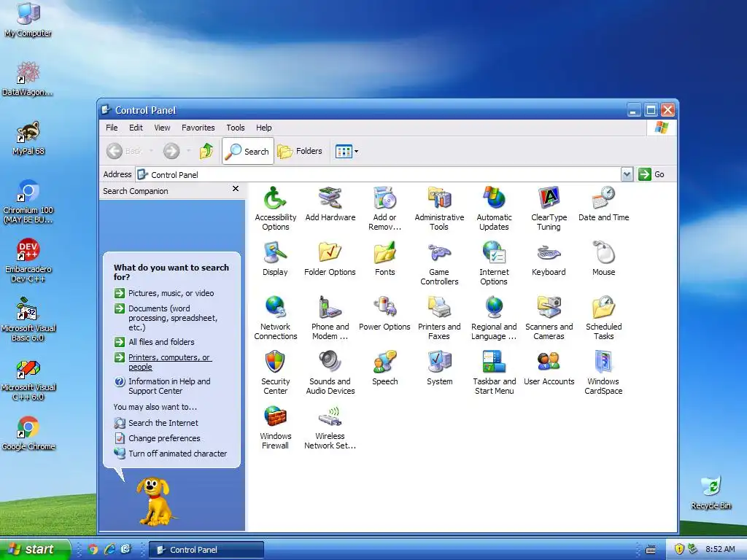Click Turn off animated character
Image resolution: width=747 pixels, height=560 pixels.
click(x=171, y=454)
